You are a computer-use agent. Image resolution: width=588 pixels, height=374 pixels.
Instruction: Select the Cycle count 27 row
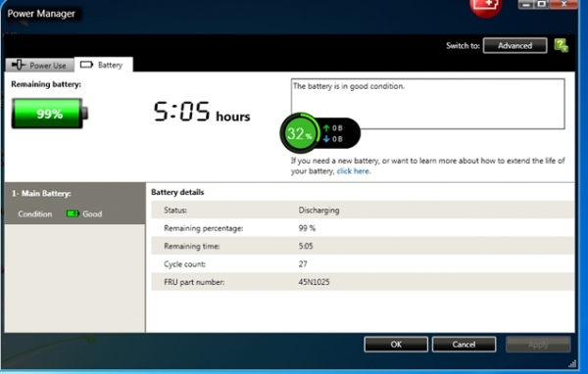tap(363, 263)
